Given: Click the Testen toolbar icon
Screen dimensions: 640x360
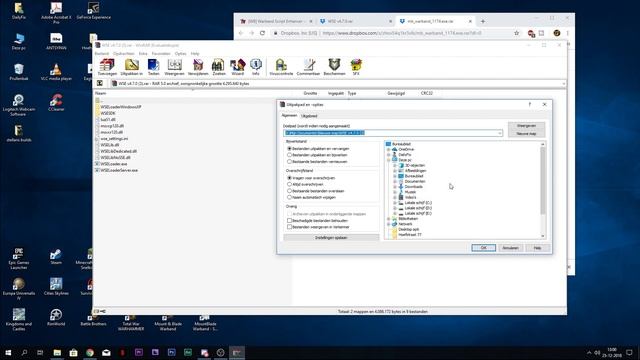Looking at the screenshot, I should [x=153, y=67].
